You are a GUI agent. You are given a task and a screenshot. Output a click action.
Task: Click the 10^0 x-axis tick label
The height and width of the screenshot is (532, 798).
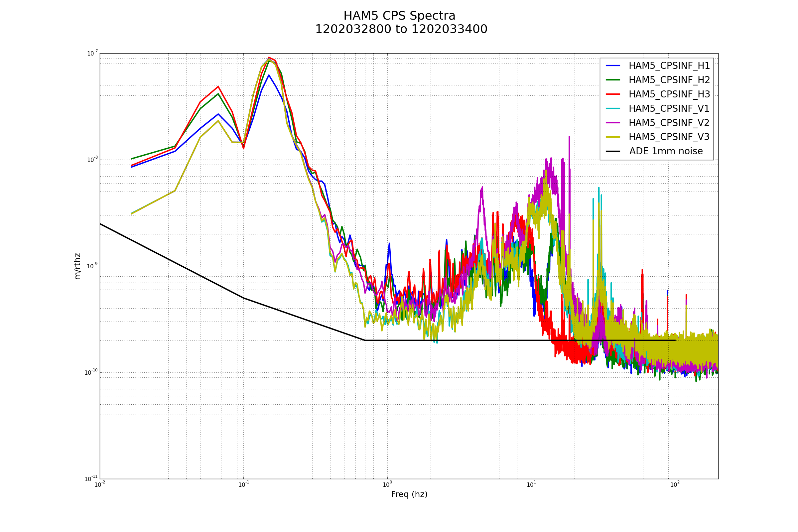point(387,485)
